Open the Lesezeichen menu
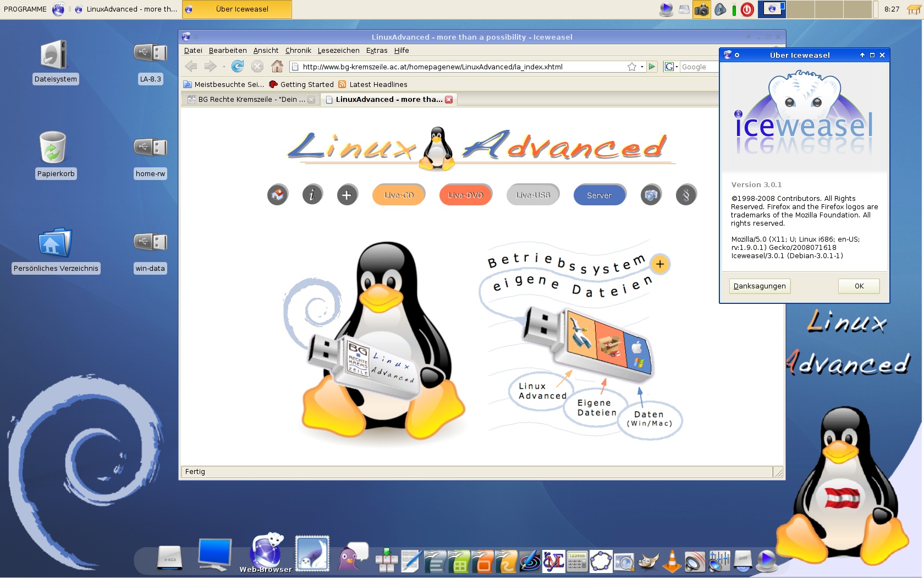The width and height of the screenshot is (924, 578). pos(338,50)
